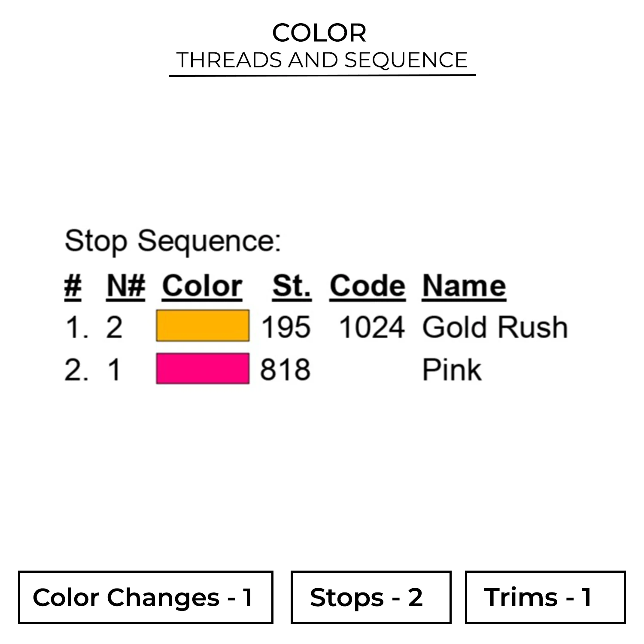Click the Pink thread name
Image resolution: width=644 pixels, height=644 pixels.
(x=452, y=370)
